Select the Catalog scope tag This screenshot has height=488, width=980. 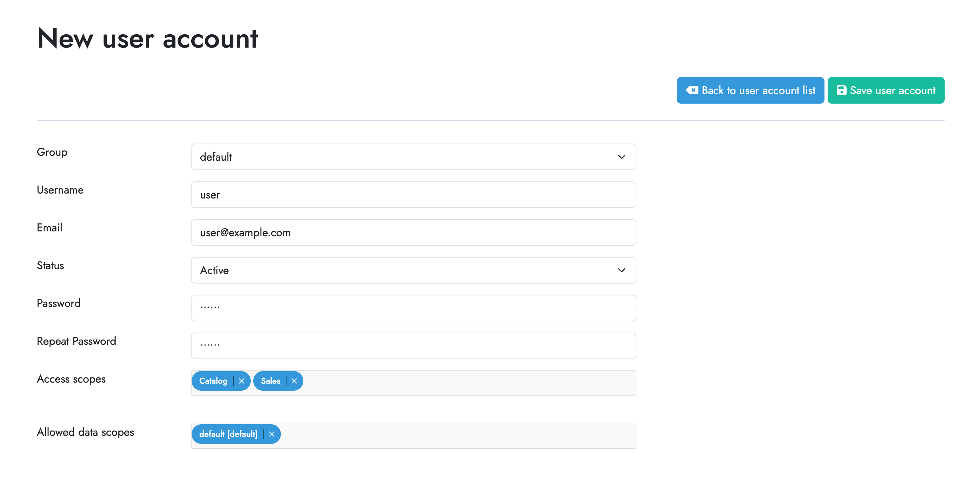tap(213, 381)
